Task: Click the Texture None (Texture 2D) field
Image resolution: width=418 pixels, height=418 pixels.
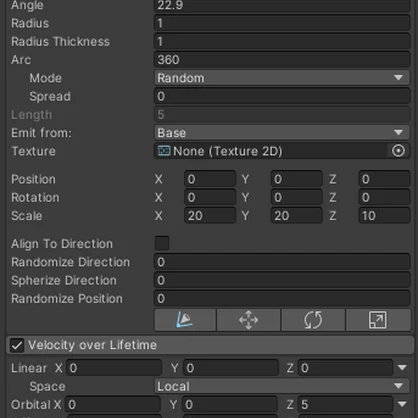Action: click(x=282, y=151)
